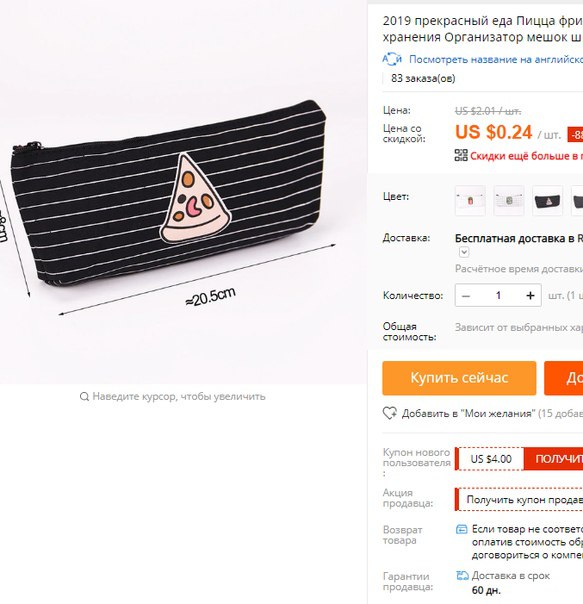
Task: Click the quantity input field showing 1
Action: click(x=498, y=296)
